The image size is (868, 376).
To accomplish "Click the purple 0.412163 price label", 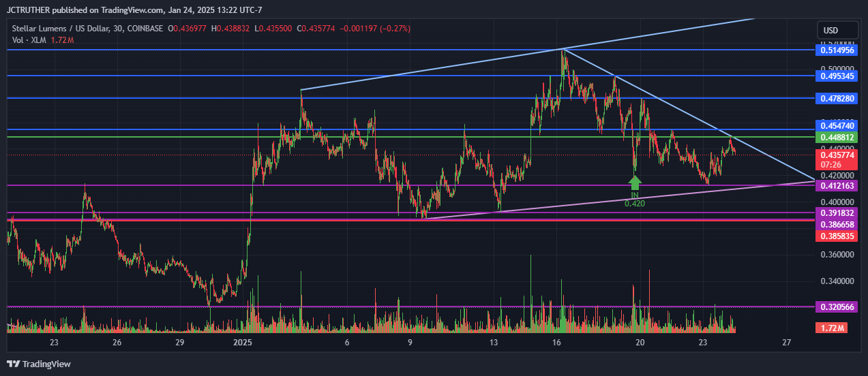I will 837,185.
